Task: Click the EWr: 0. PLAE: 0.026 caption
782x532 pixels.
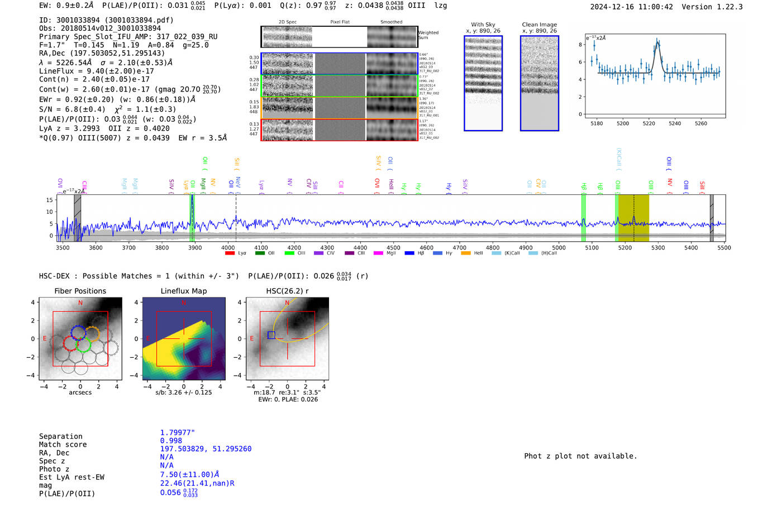Action: [288, 400]
